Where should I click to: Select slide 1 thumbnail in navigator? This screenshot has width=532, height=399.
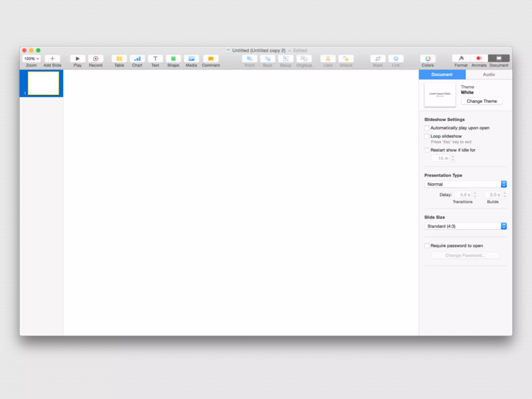click(x=43, y=83)
